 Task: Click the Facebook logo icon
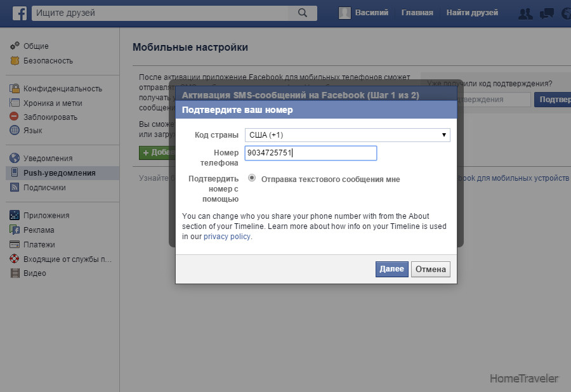click(20, 13)
